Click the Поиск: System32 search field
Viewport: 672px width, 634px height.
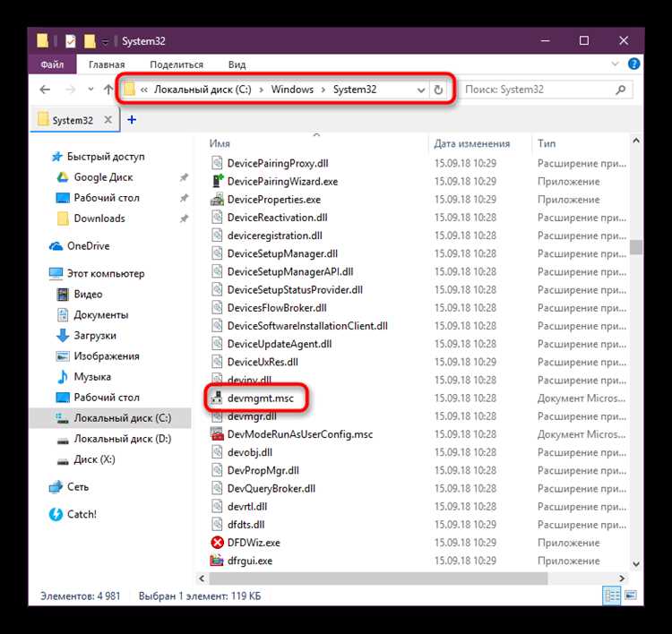point(539,90)
